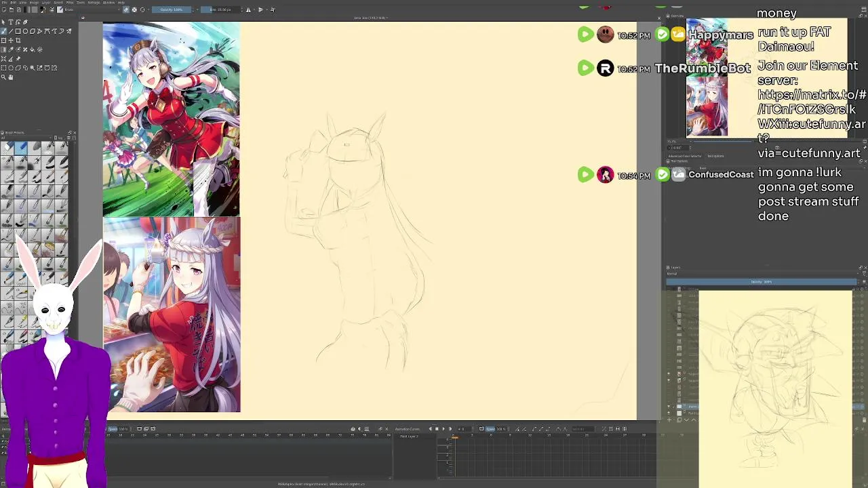
Task: Select the Crop tool
Action: tap(18, 40)
